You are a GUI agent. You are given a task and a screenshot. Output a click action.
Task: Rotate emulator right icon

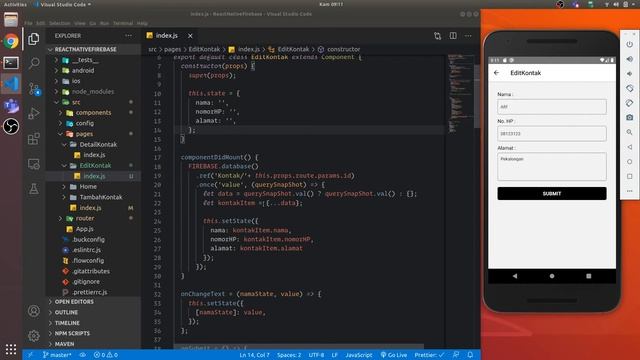(630, 103)
